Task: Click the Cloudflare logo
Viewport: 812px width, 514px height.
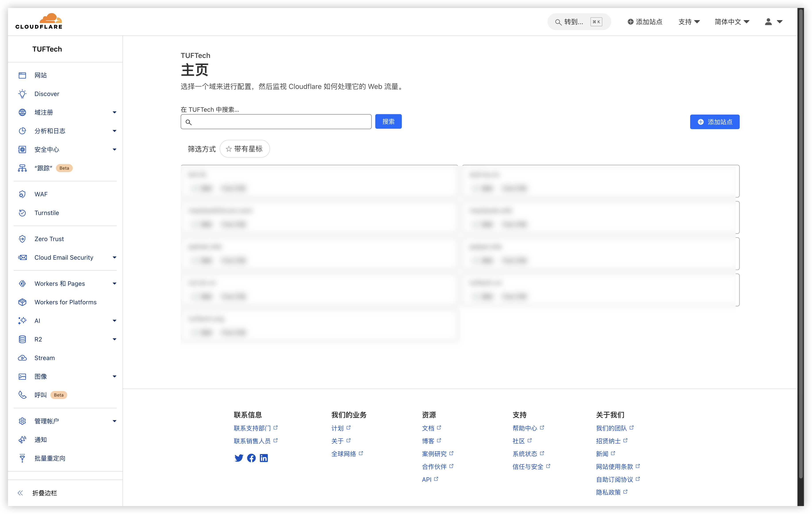Action: [x=39, y=21]
